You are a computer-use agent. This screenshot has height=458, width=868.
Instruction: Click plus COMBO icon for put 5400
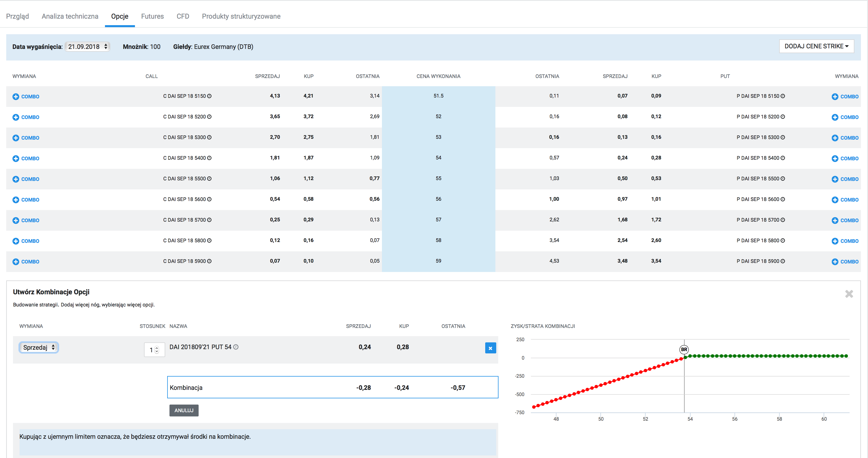(835, 159)
